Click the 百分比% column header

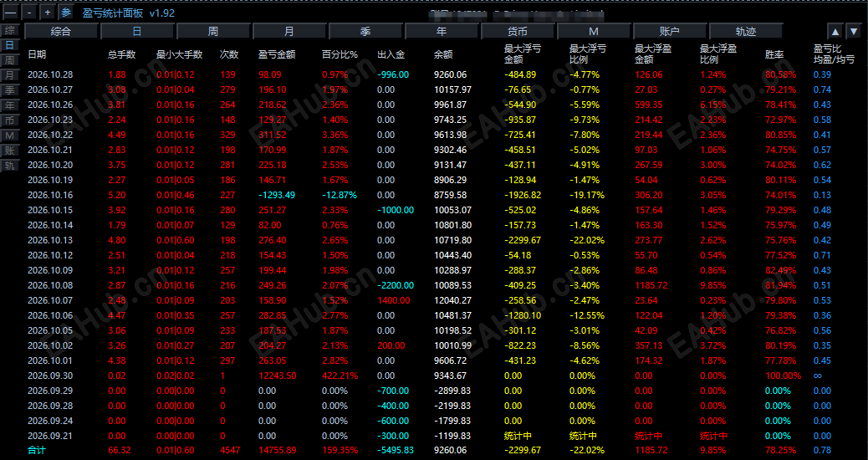point(340,54)
